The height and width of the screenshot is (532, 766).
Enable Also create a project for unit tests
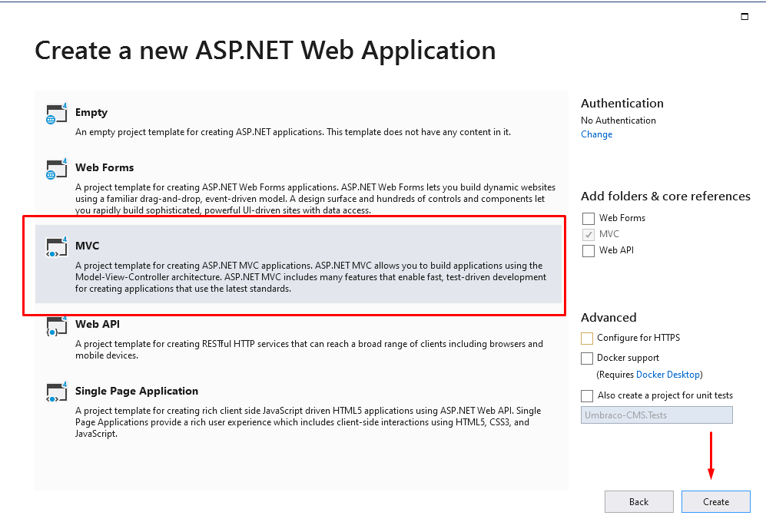pos(587,395)
